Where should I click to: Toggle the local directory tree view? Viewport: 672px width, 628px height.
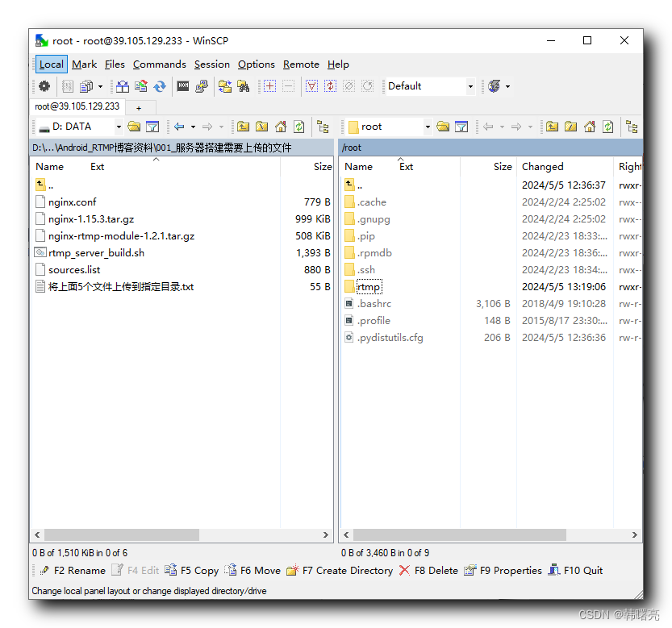(323, 127)
